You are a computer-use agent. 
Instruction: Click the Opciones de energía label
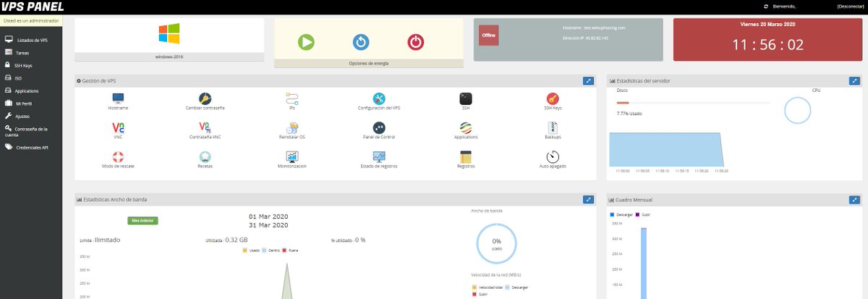pos(369,64)
